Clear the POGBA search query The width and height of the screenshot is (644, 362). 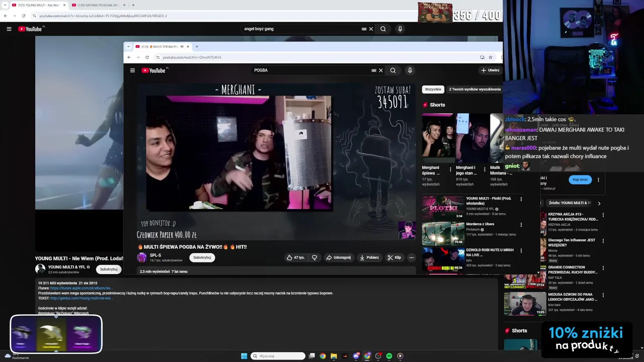click(x=381, y=70)
